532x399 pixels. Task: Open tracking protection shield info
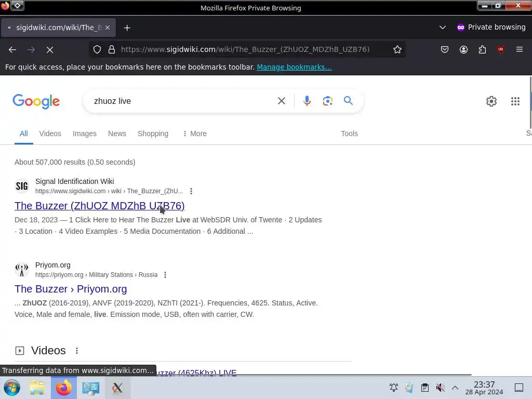(x=97, y=49)
